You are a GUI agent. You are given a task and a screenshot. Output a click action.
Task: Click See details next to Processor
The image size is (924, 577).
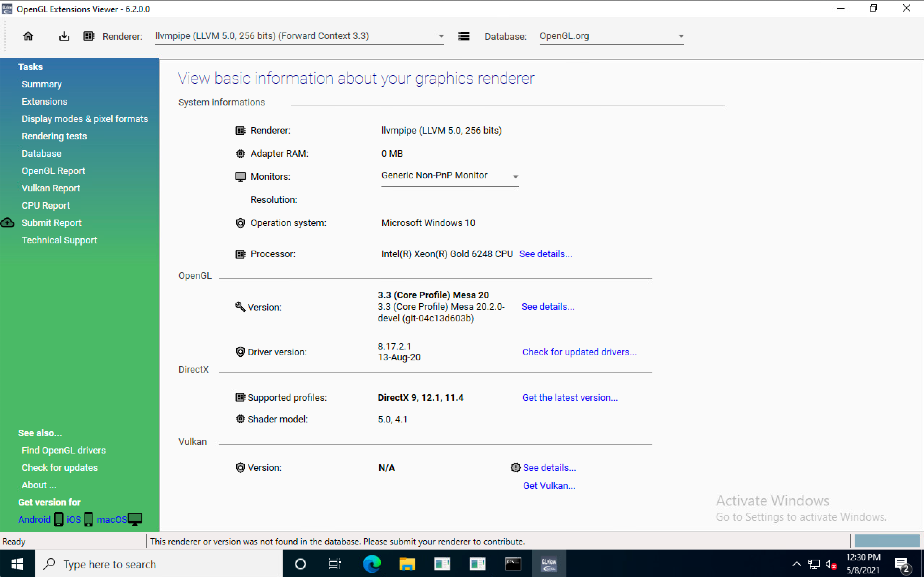[x=545, y=254]
